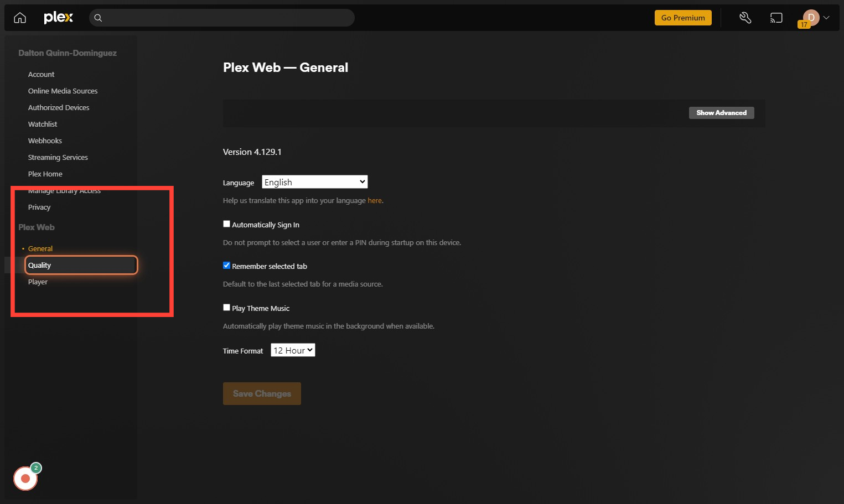The width and height of the screenshot is (844, 504).
Task: Open the Language dropdown
Action: 315,182
